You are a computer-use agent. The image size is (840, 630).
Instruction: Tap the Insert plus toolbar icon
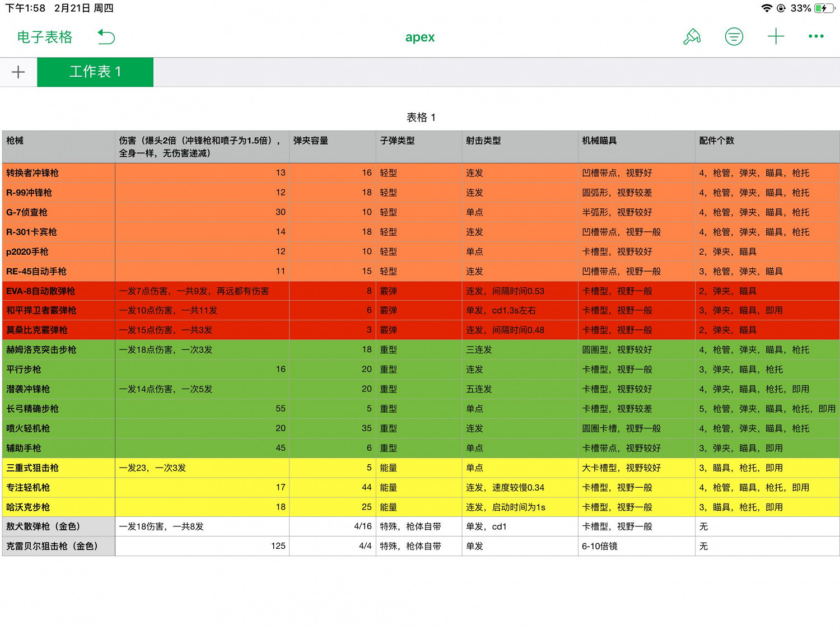pos(776,36)
